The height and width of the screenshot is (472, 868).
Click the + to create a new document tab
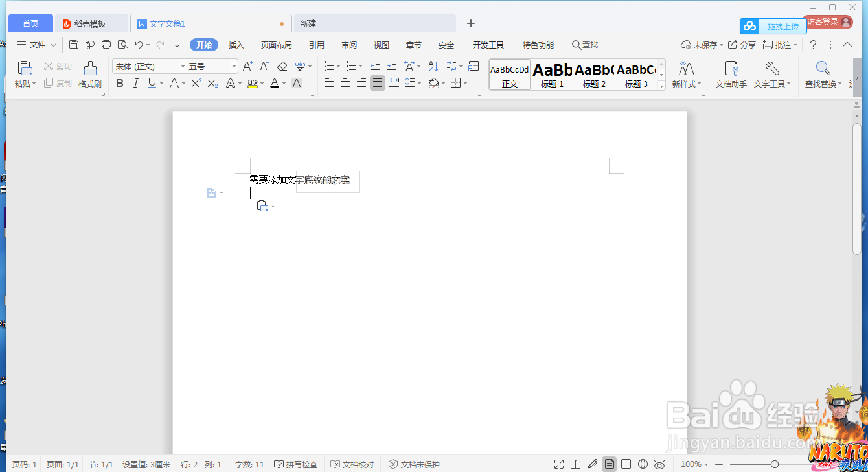pyautogui.click(x=470, y=22)
